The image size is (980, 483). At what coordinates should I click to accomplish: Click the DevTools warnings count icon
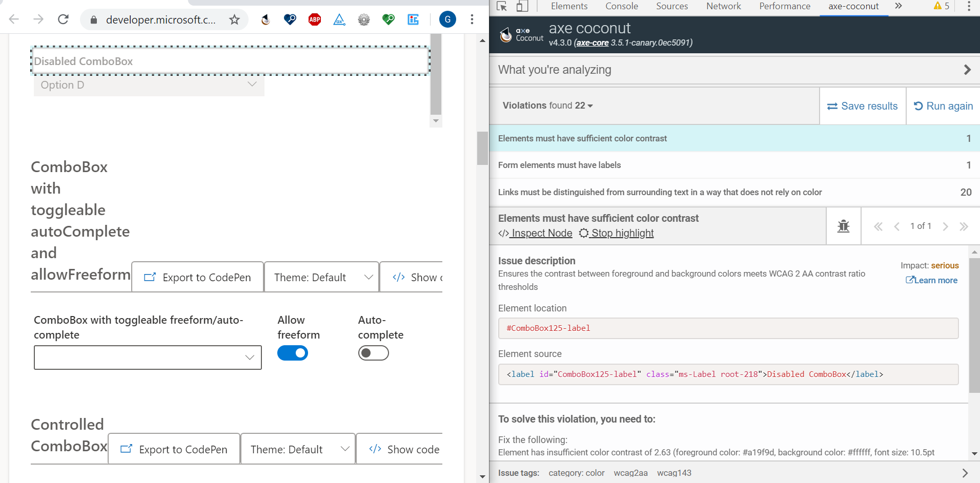[x=942, y=6]
